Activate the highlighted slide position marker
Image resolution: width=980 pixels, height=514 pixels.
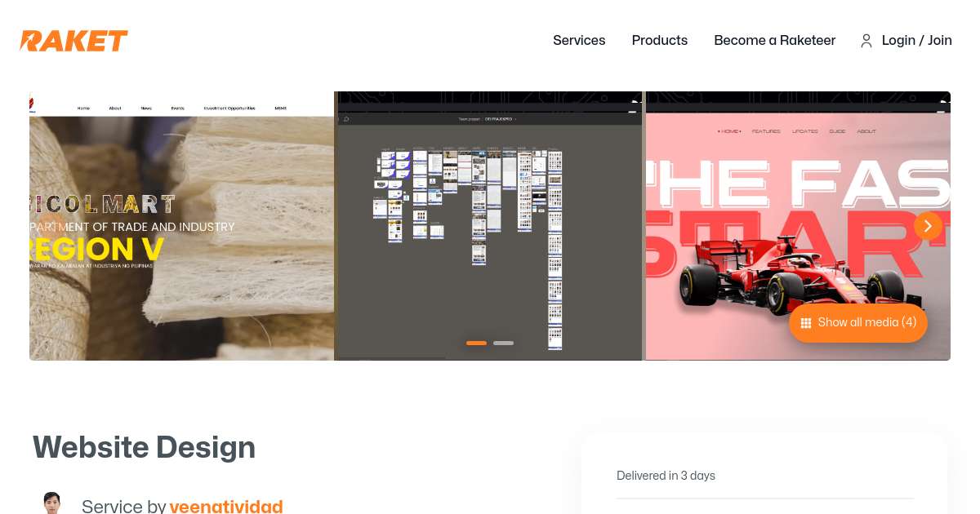coord(477,343)
